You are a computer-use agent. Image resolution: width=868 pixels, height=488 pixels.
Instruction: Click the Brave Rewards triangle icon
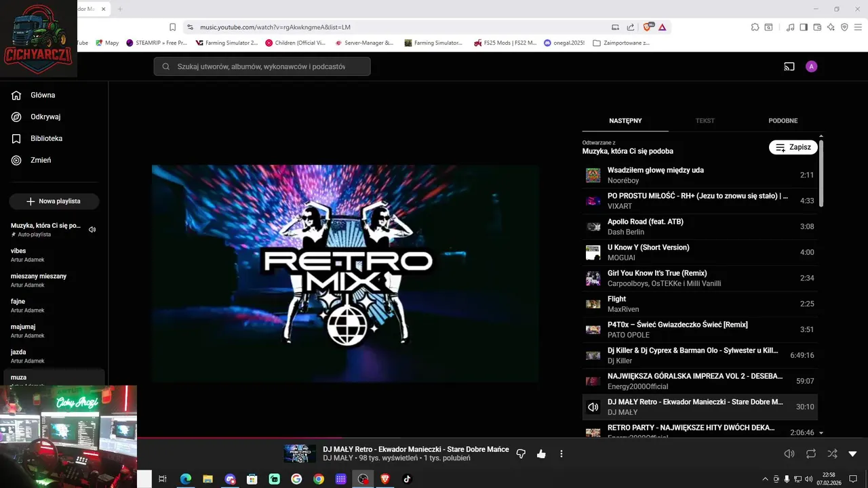(x=662, y=27)
